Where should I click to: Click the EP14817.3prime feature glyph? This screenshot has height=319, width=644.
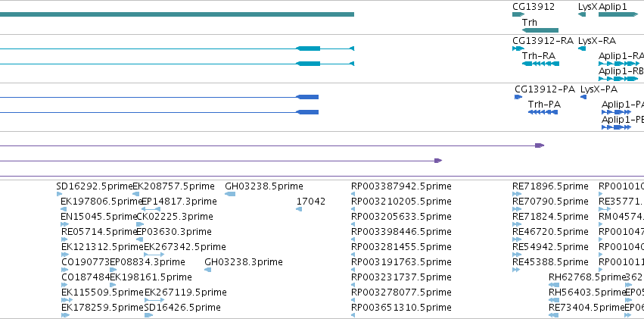tap(151, 209)
